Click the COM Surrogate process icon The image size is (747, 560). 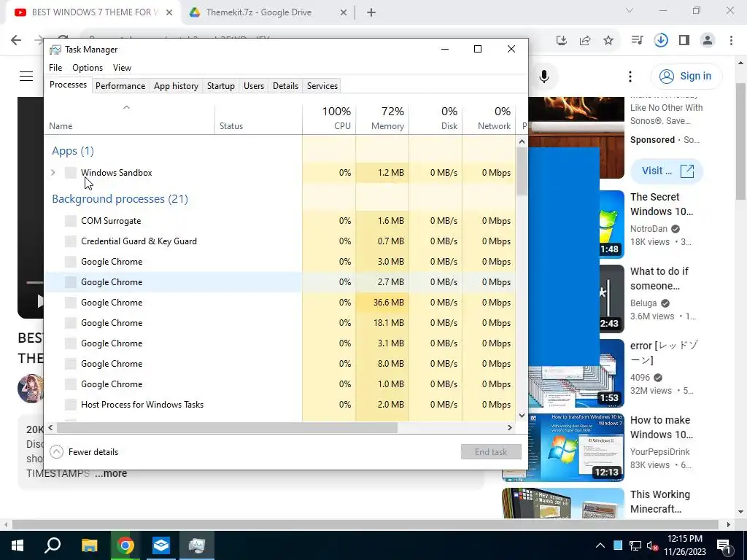(x=71, y=220)
